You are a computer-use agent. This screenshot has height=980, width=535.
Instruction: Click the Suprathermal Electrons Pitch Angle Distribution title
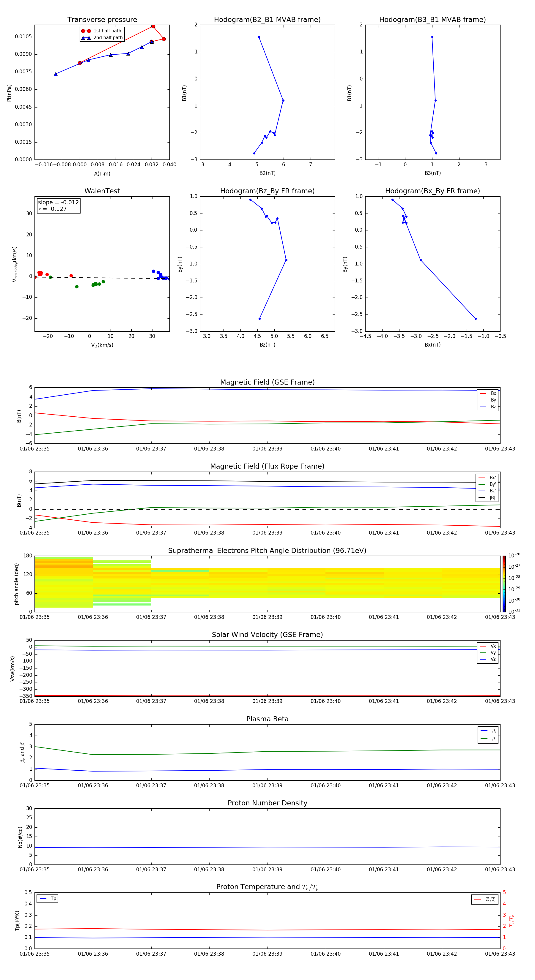click(267, 551)
